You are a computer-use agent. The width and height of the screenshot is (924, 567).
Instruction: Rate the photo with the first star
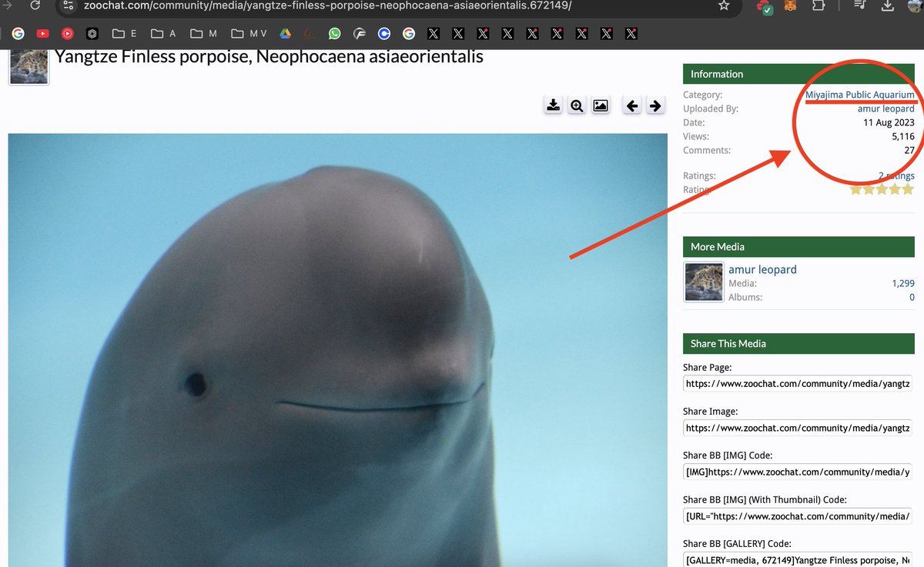coord(856,189)
